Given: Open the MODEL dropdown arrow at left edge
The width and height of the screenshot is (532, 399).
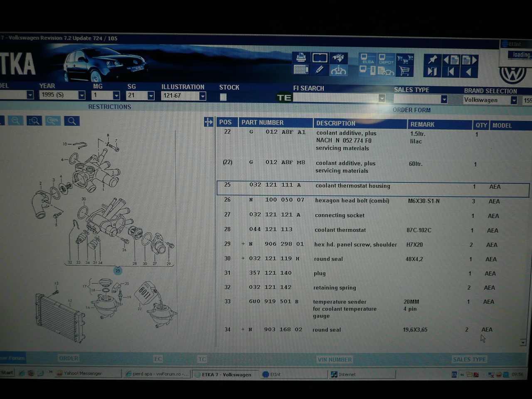Looking at the screenshot, I should pyautogui.click(x=30, y=95).
